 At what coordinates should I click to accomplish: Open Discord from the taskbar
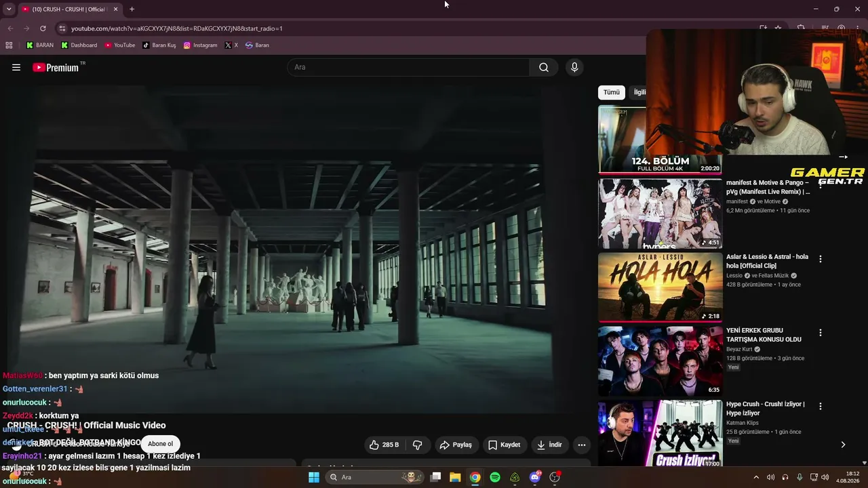[x=535, y=477]
